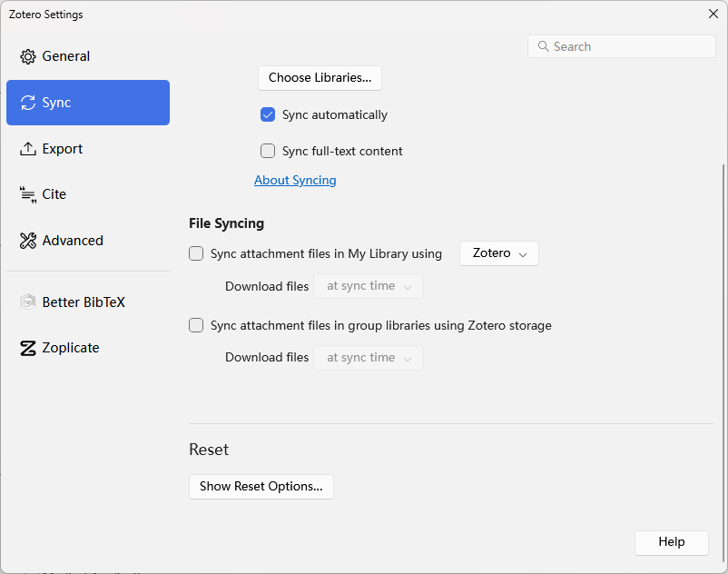Open the Zotero storage provider dropdown
Image resolution: width=728 pixels, height=574 pixels.
pos(498,253)
